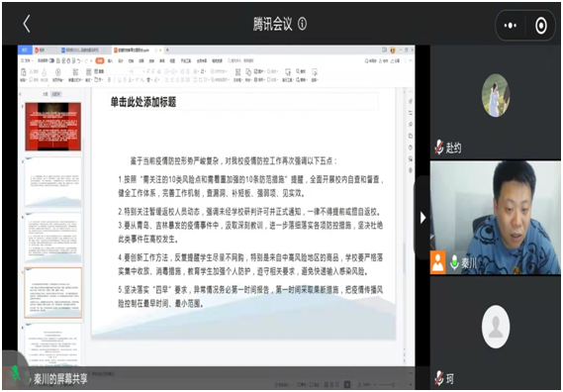Select the highlighted orange Start ribbon tab
The width and height of the screenshot is (563, 392).
pyautogui.click(x=100, y=60)
